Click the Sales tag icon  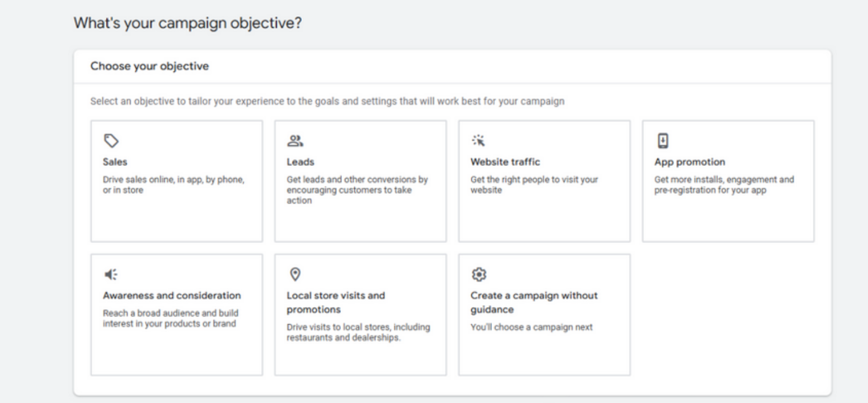tap(111, 141)
